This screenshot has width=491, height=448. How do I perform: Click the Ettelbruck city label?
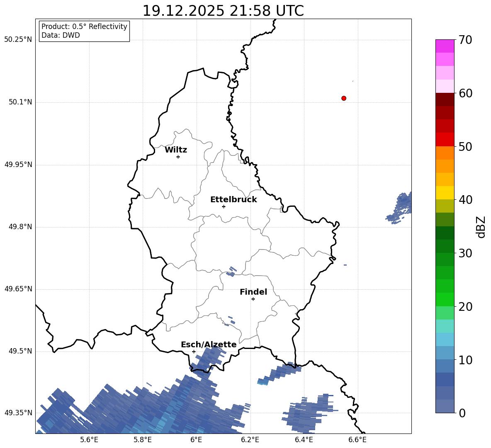(x=233, y=200)
